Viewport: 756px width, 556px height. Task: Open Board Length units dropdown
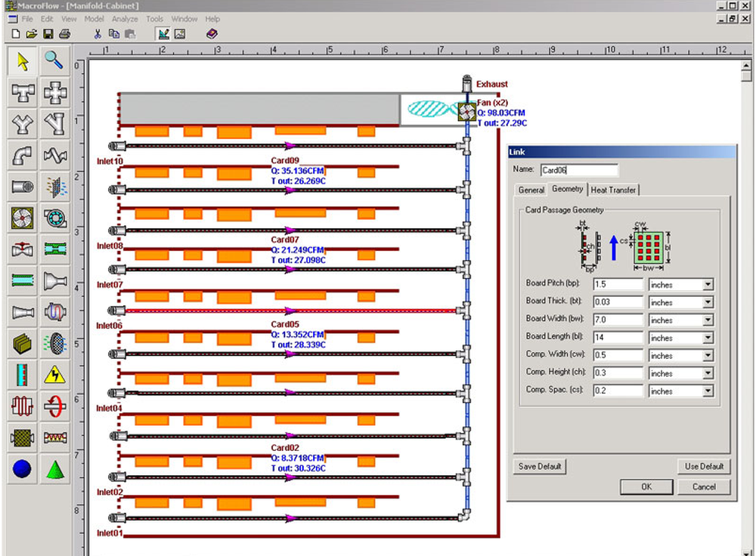point(708,338)
